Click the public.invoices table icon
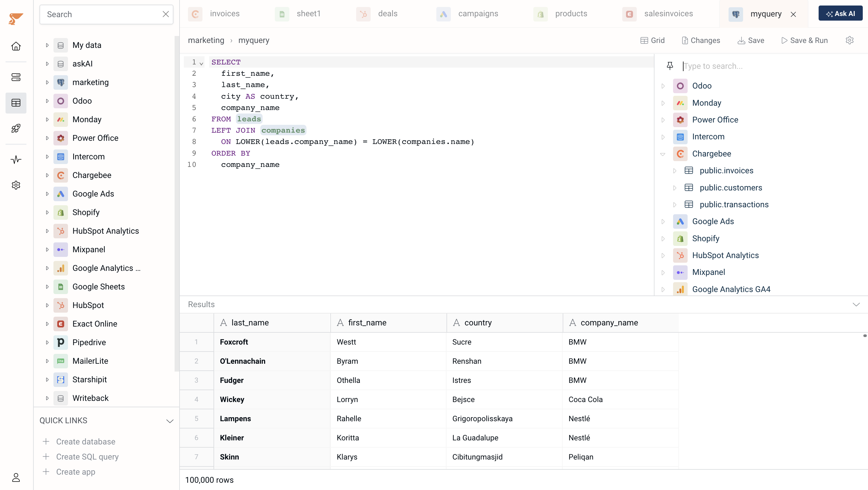868x490 pixels. point(689,171)
